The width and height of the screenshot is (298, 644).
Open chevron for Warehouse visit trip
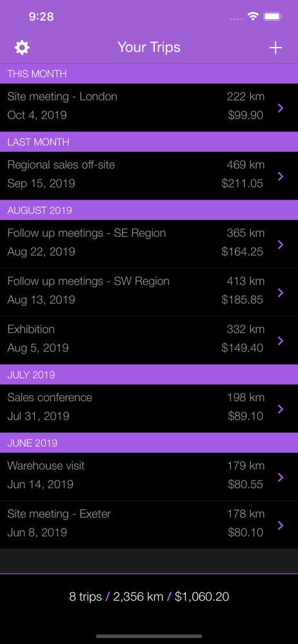[x=281, y=477]
